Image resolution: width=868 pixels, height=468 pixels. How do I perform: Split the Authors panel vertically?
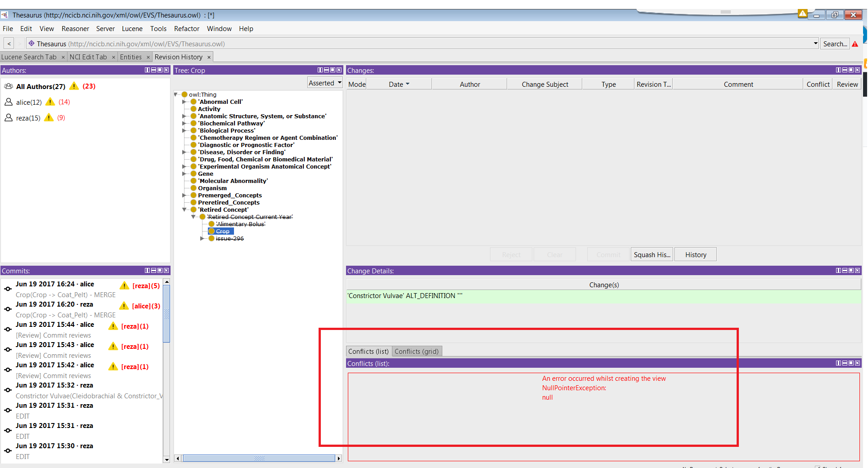(147, 70)
